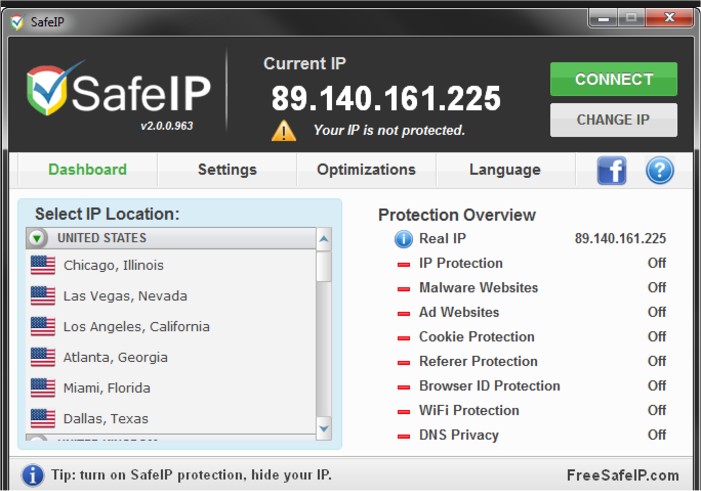This screenshot has height=491, width=701.
Task: Click the US flag beside Dallas, Texas
Action: 43,418
